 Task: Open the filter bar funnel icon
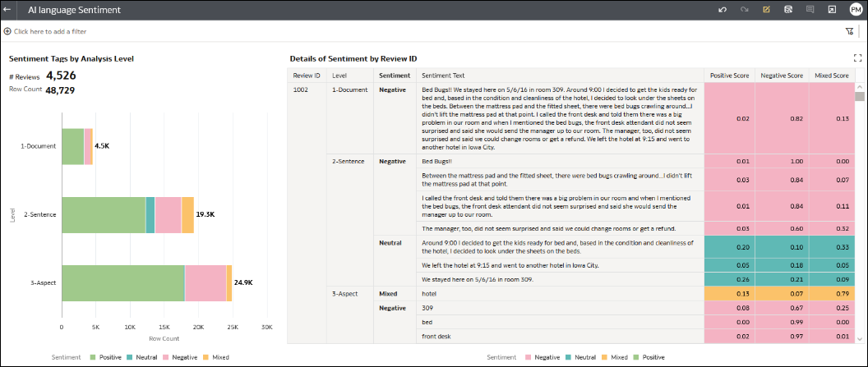(x=850, y=31)
